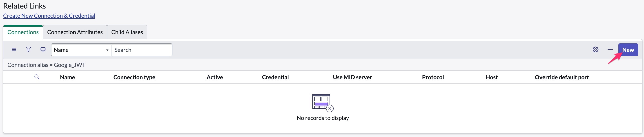The image size is (644, 137).
Task: Click the New button
Action: point(628,49)
